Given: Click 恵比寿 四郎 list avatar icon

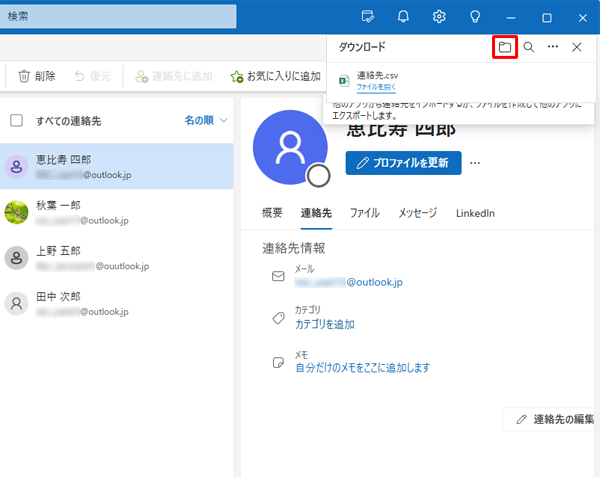Looking at the screenshot, I should (x=16, y=167).
